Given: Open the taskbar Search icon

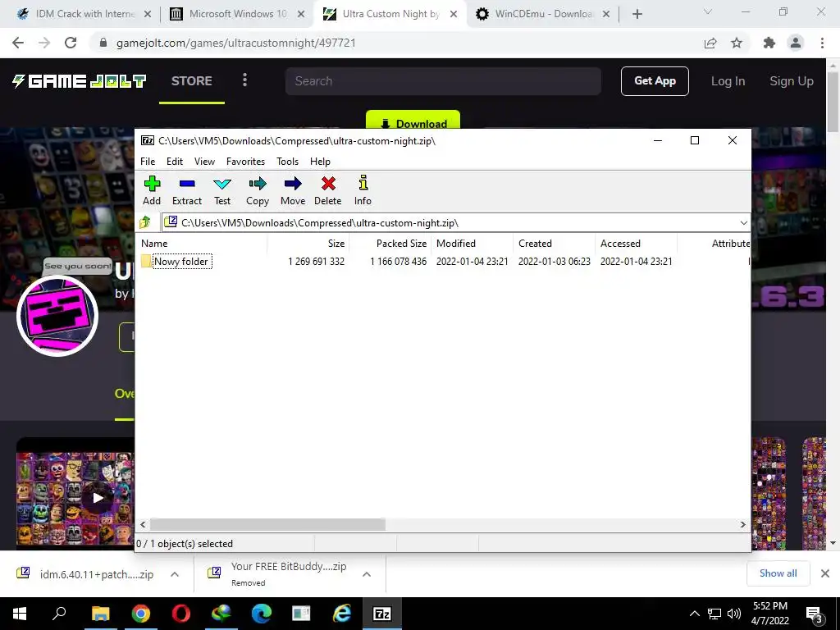Looking at the screenshot, I should [x=59, y=614].
